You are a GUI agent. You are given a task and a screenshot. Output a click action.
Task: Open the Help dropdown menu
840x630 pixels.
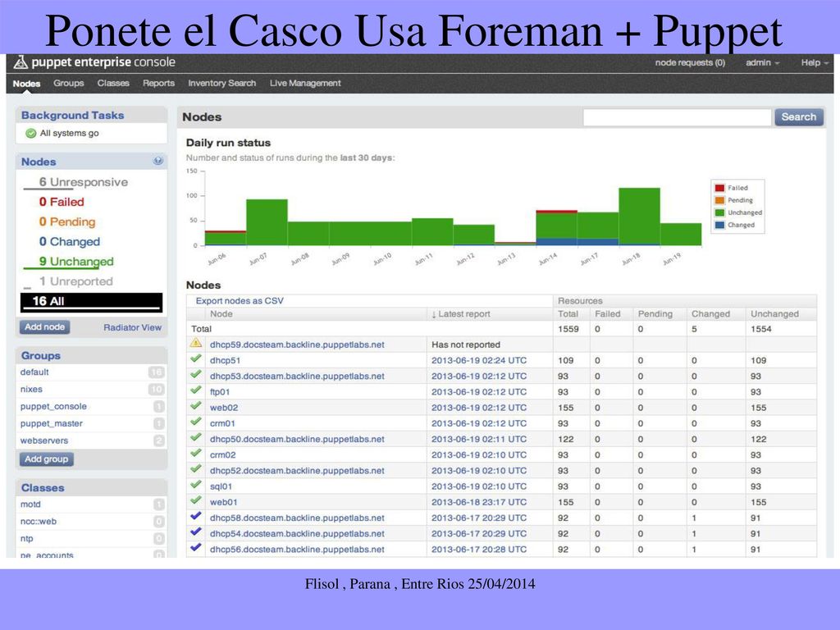tap(815, 62)
